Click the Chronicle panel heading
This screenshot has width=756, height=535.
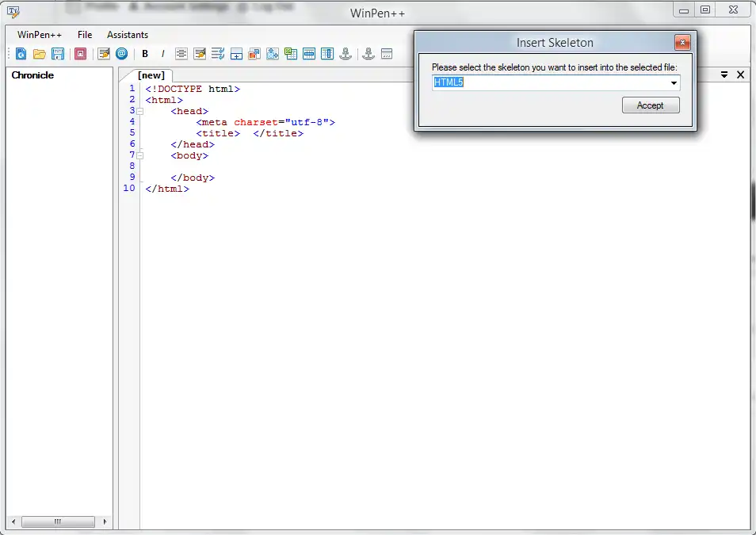32,75
